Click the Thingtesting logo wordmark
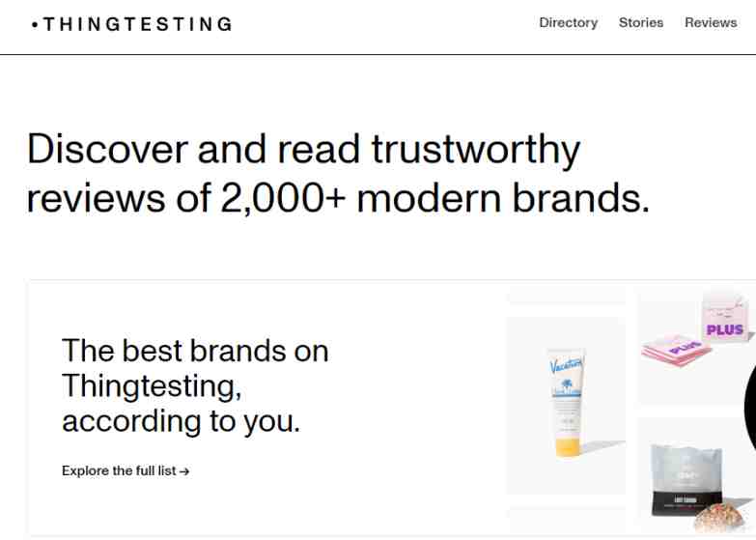The width and height of the screenshot is (756, 540). point(132,24)
